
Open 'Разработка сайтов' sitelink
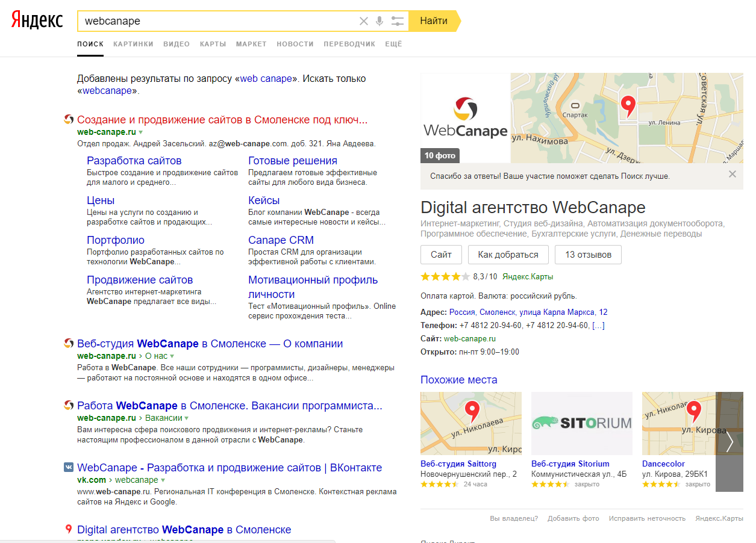(x=134, y=161)
